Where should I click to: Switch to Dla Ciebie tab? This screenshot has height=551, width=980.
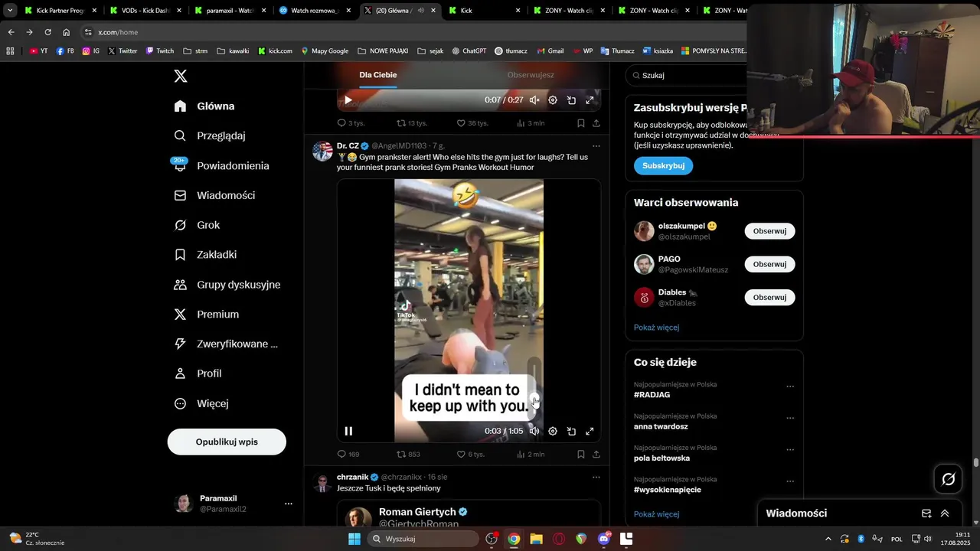[378, 75]
